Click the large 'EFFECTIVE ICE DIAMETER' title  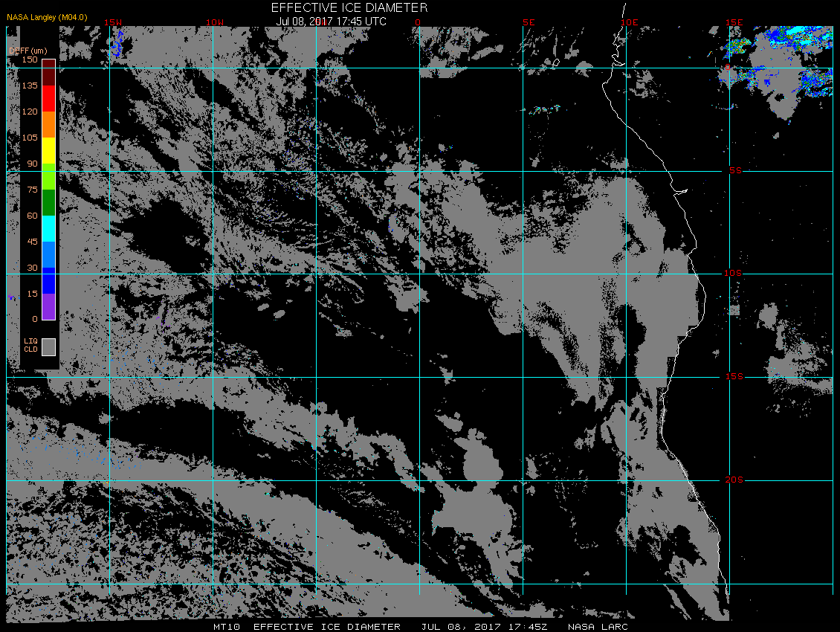[349, 7]
